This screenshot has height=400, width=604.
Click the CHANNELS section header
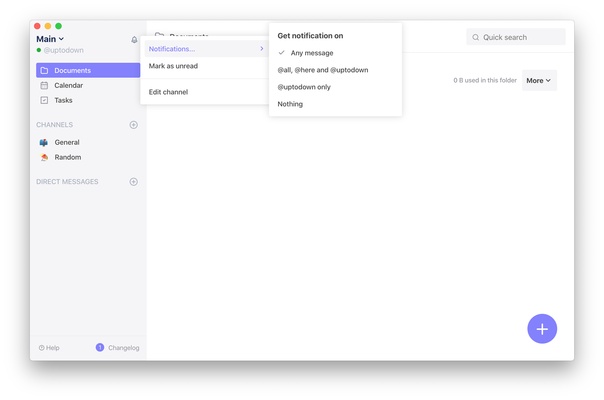click(55, 125)
